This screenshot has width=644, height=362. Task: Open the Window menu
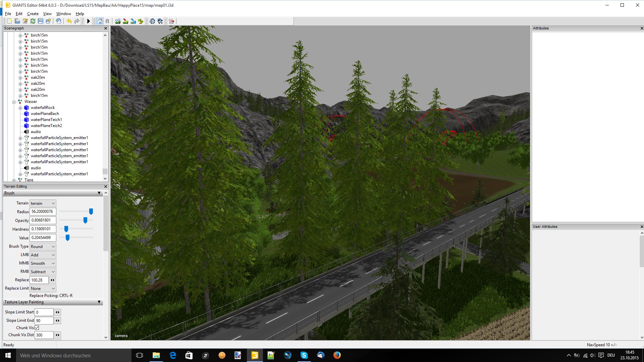(63, 14)
